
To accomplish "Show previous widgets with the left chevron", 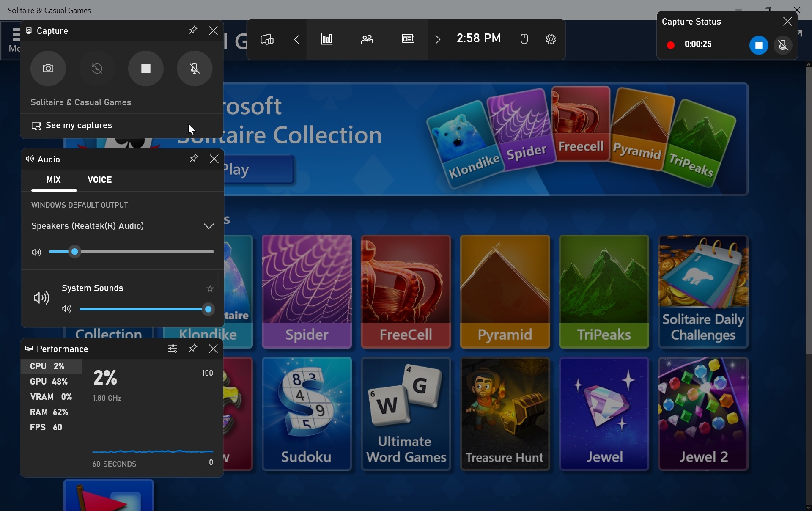I will [x=297, y=39].
